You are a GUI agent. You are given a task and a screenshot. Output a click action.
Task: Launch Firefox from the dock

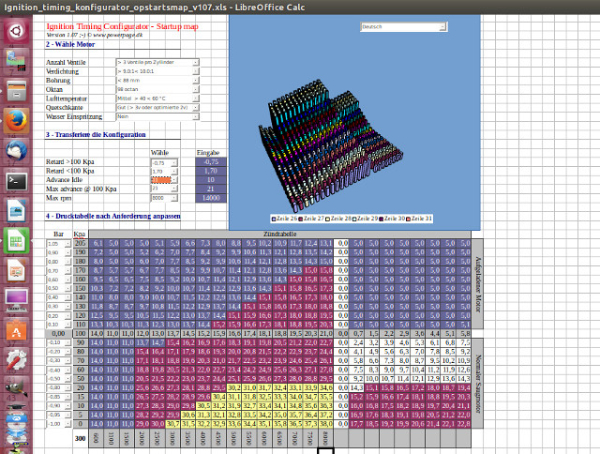[x=17, y=121]
